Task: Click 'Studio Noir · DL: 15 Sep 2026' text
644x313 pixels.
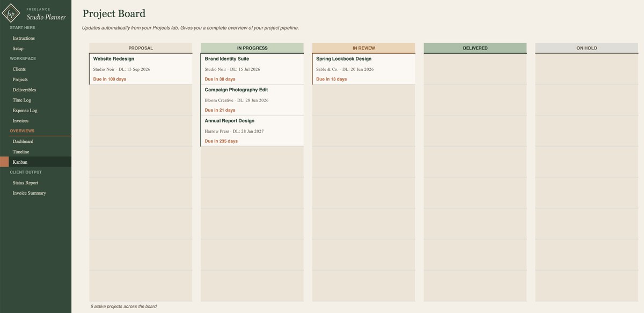Action: 122,69
